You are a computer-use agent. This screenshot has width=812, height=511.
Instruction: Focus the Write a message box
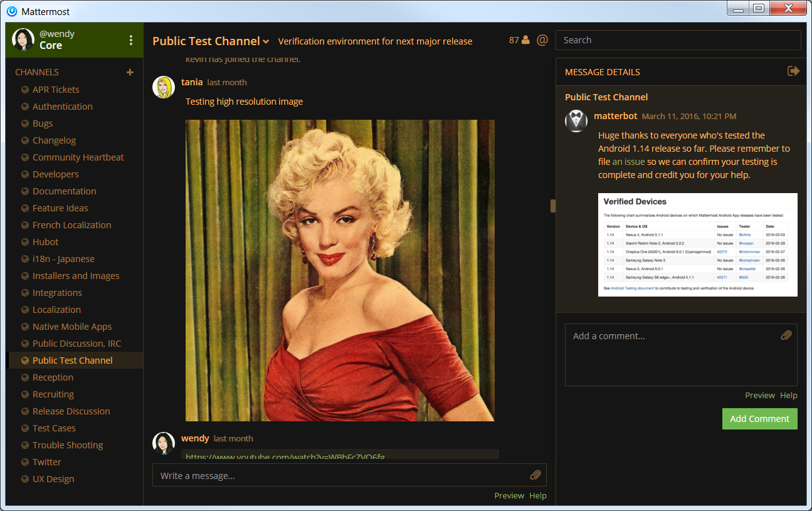tap(349, 475)
